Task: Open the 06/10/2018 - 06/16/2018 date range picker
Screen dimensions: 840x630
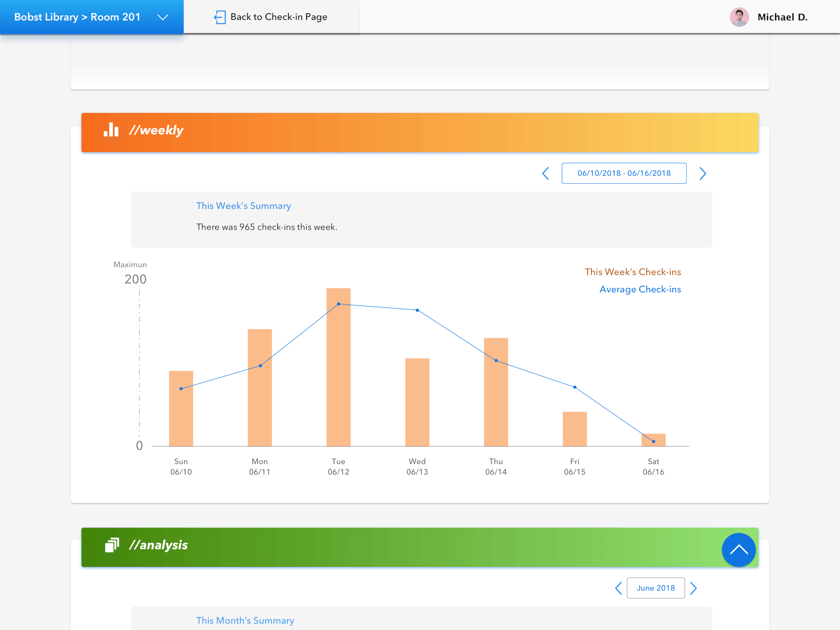Action: [x=624, y=174]
